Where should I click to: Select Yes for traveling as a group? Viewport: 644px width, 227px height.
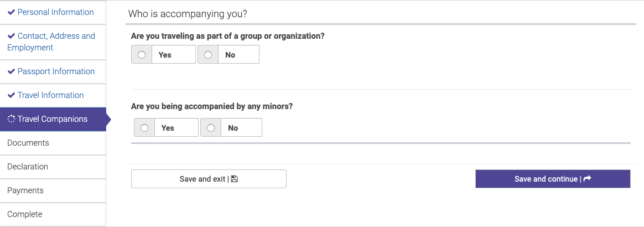pos(142,55)
